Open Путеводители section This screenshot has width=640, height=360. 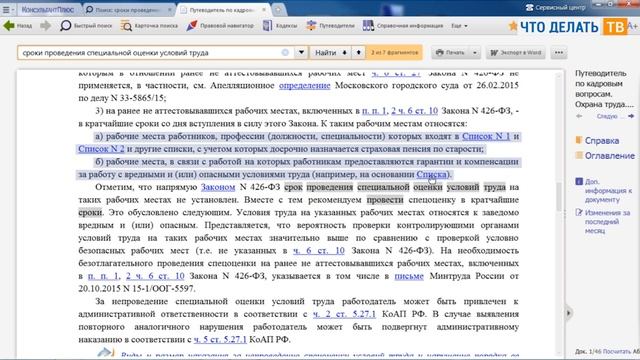pyautogui.click(x=331, y=26)
